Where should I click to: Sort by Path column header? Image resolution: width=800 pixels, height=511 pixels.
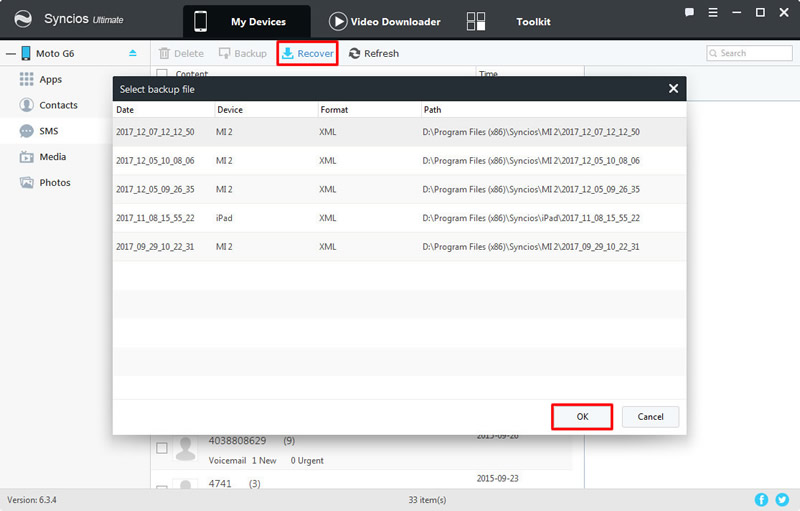(x=554, y=110)
